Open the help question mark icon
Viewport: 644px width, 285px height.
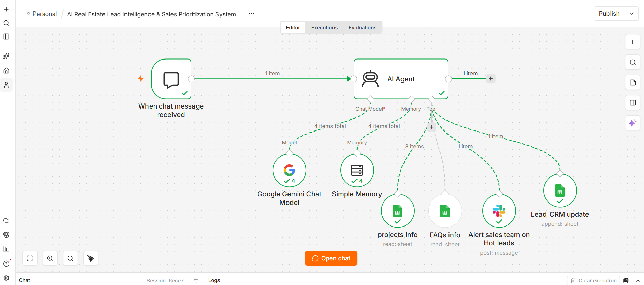pyautogui.click(x=6, y=264)
